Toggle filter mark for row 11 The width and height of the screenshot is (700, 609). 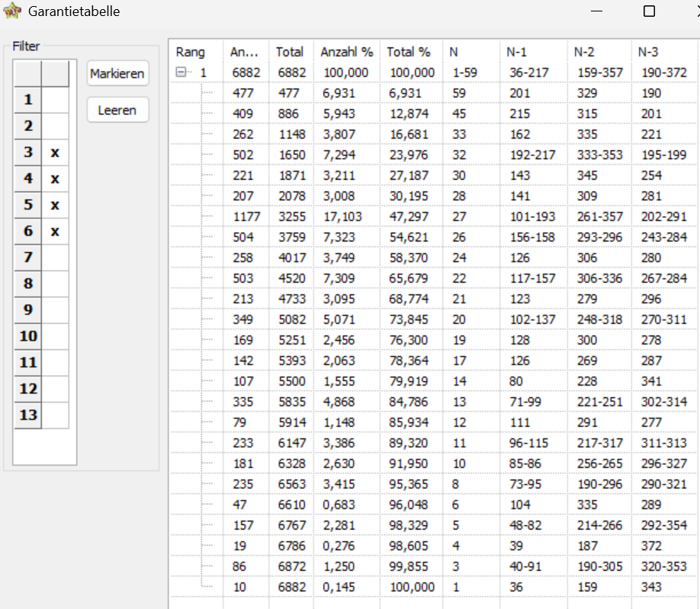(55, 363)
